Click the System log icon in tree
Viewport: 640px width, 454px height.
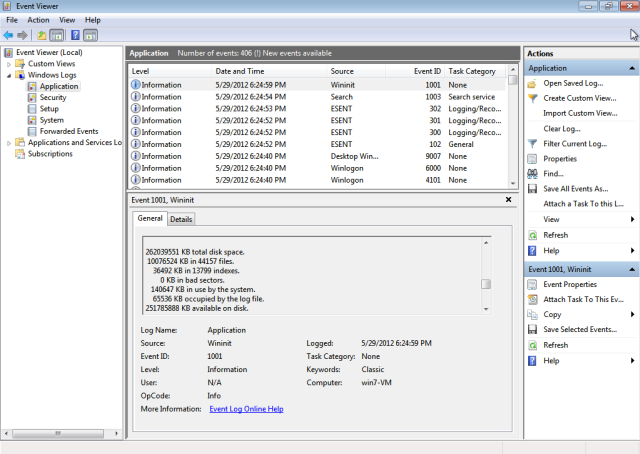pyautogui.click(x=32, y=120)
